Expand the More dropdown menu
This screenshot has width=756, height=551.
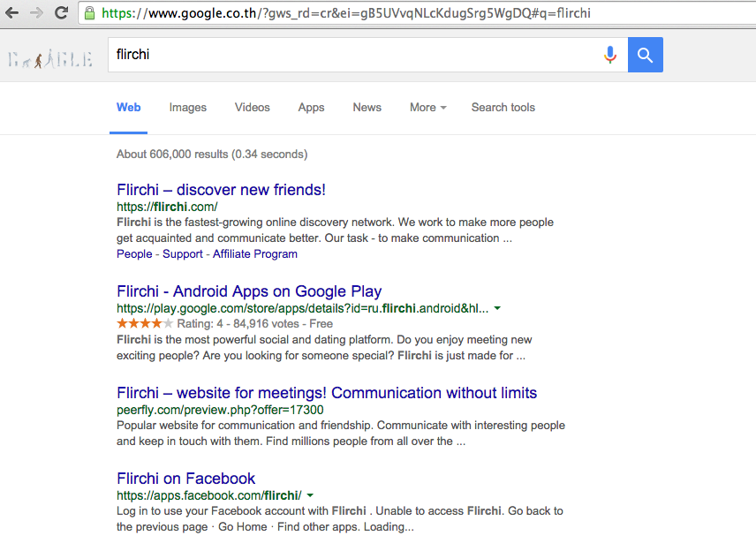pyautogui.click(x=427, y=108)
